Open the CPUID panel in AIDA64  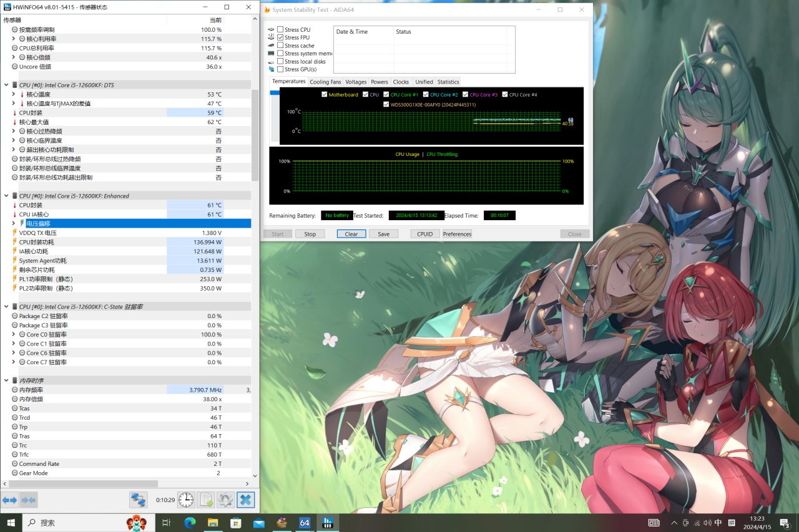tap(425, 234)
